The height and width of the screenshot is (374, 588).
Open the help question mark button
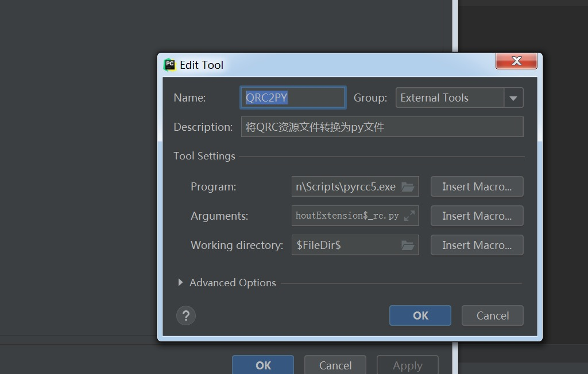186,315
